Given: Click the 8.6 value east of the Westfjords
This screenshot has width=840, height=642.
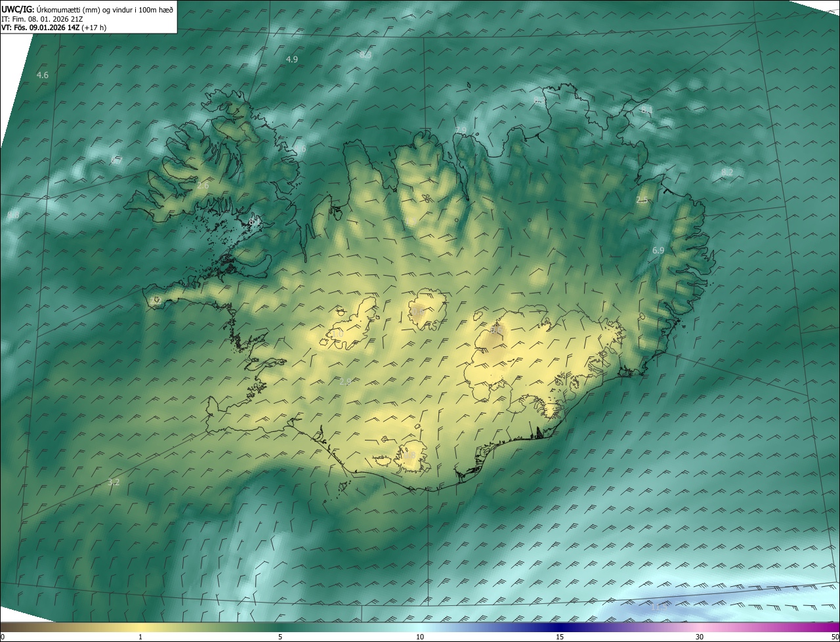Looking at the screenshot, I should click(x=301, y=149).
